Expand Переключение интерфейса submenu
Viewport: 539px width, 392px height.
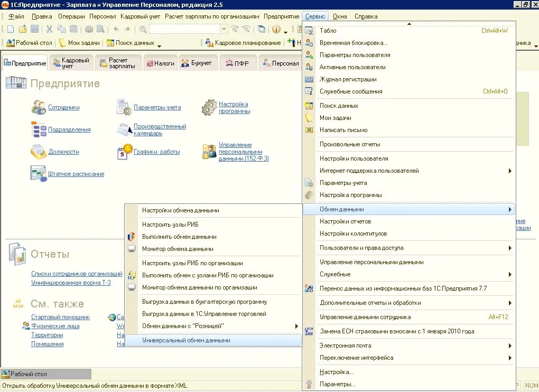tap(510, 358)
